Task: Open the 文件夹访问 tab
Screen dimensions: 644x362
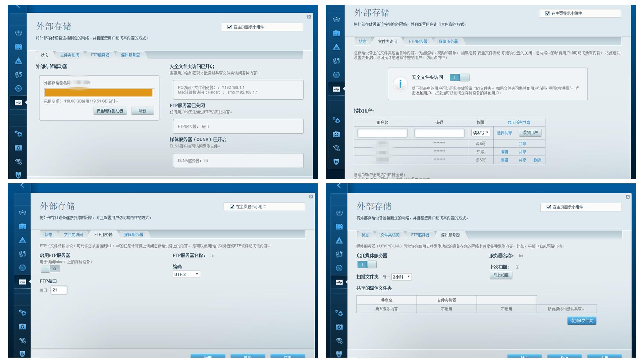Action: (x=69, y=55)
